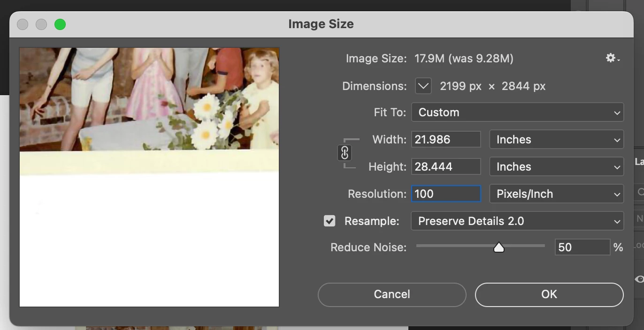The width and height of the screenshot is (644, 330).
Task: Open the Preserve Details 2.0 resample dropdown
Action: (x=517, y=221)
